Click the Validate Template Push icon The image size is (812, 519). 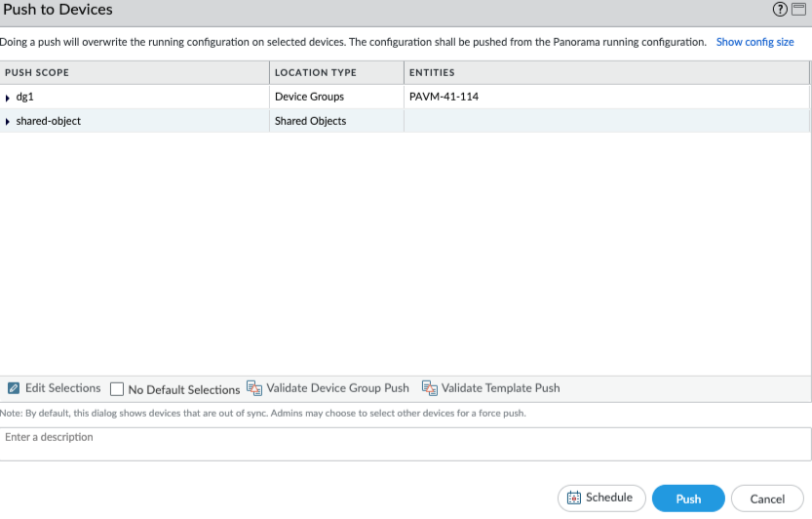[x=429, y=388]
